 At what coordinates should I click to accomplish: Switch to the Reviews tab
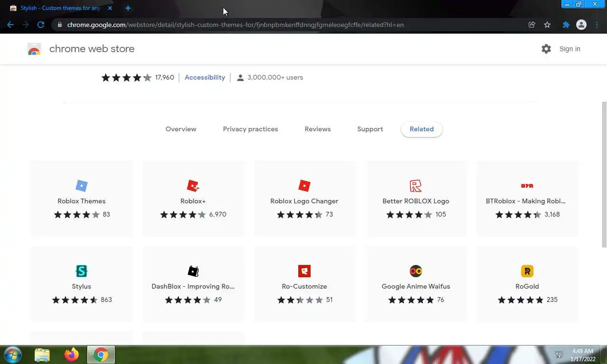(x=318, y=129)
